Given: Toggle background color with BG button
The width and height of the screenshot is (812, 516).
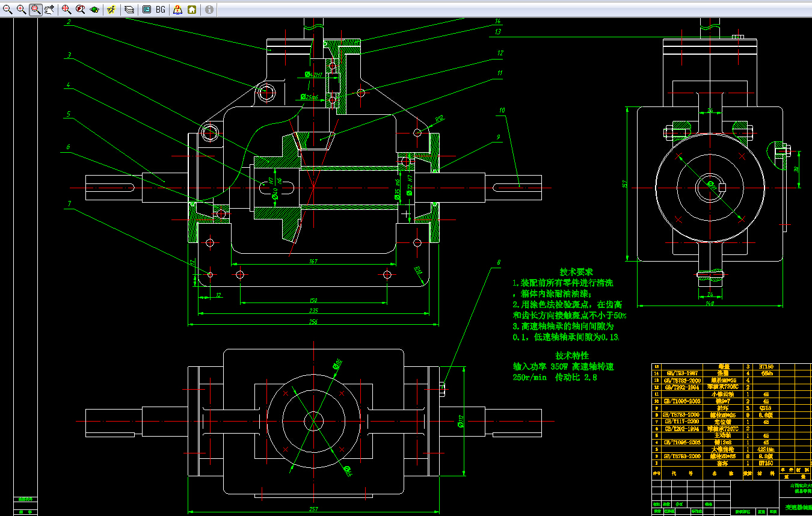Looking at the screenshot, I should [x=161, y=10].
